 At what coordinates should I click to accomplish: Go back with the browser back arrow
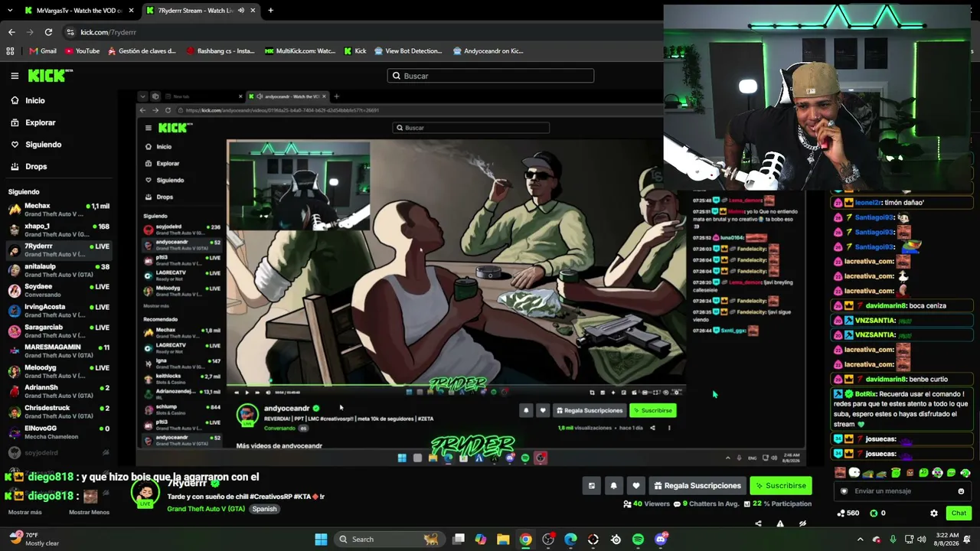(x=11, y=32)
